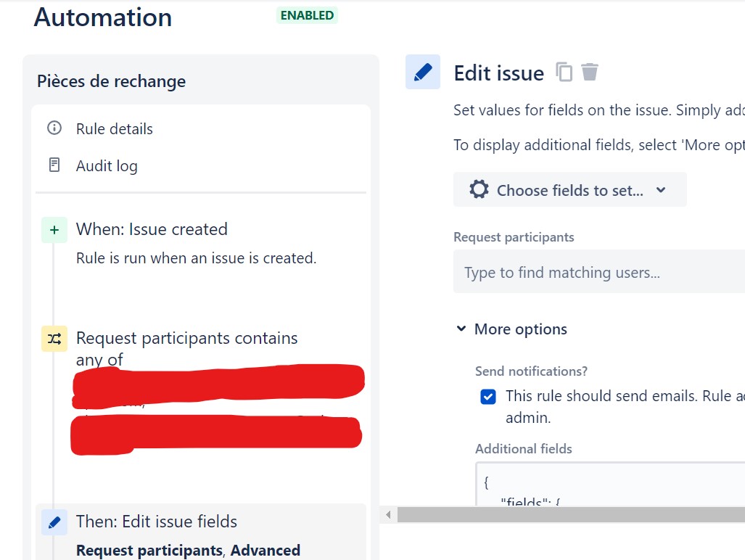Open Rule details via the info icon
745x560 pixels.
click(x=54, y=128)
